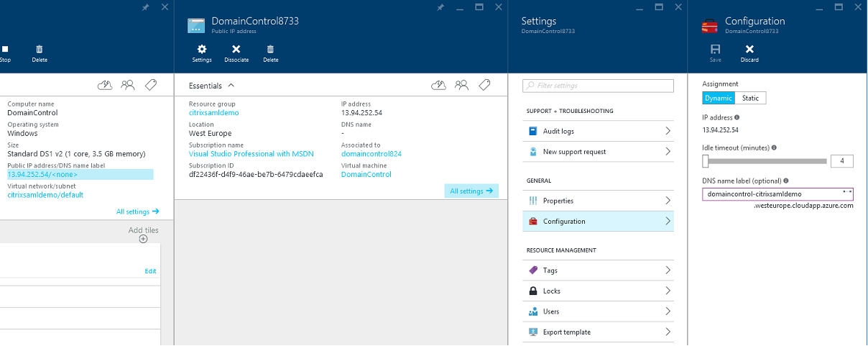Select Dynamic assignment option
The image size is (868, 346).
click(719, 98)
